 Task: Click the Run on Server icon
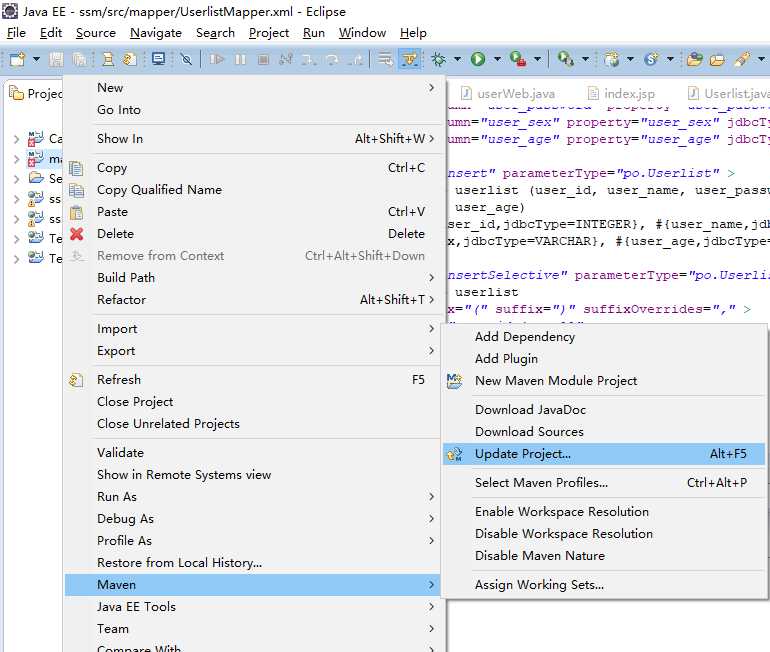(518, 59)
